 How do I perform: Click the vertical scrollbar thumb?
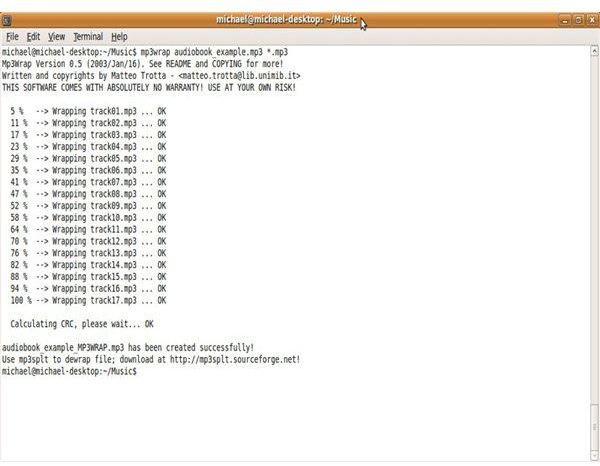click(x=594, y=427)
